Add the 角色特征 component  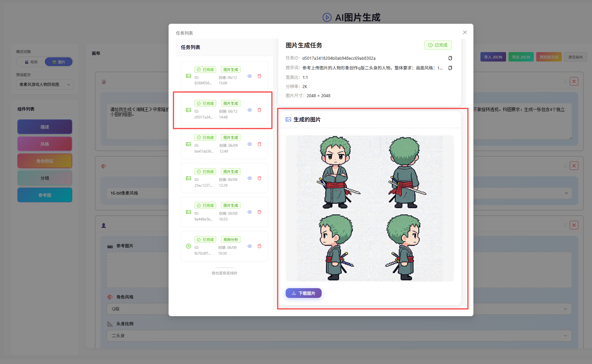pos(45,161)
